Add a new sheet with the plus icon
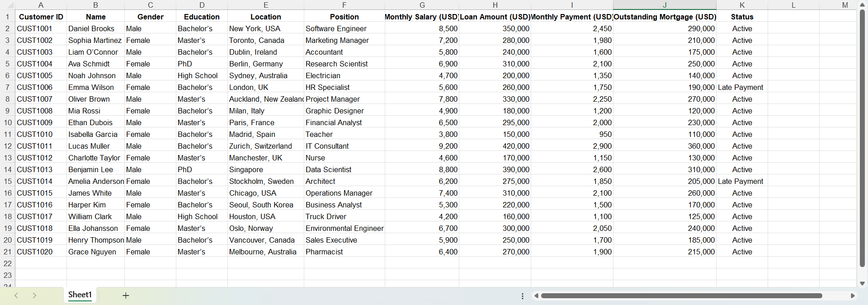Image resolution: width=868 pixels, height=305 pixels. [x=126, y=296]
